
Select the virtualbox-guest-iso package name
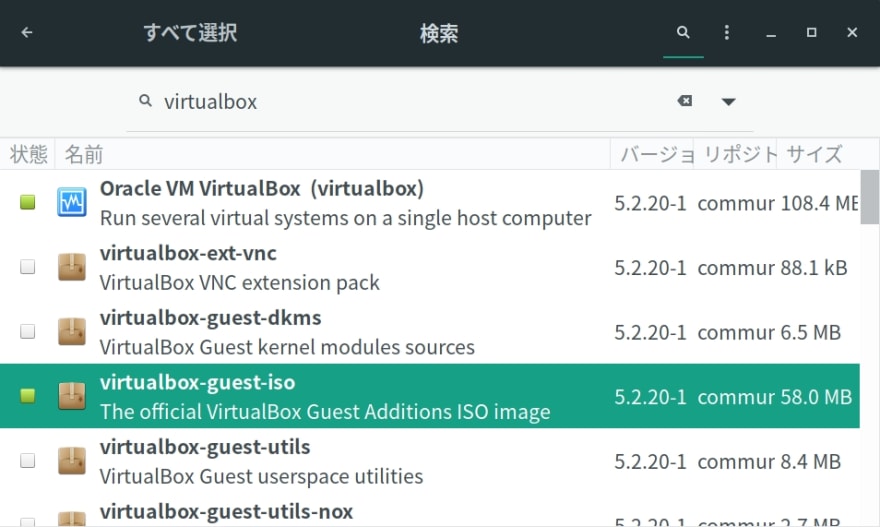click(198, 382)
